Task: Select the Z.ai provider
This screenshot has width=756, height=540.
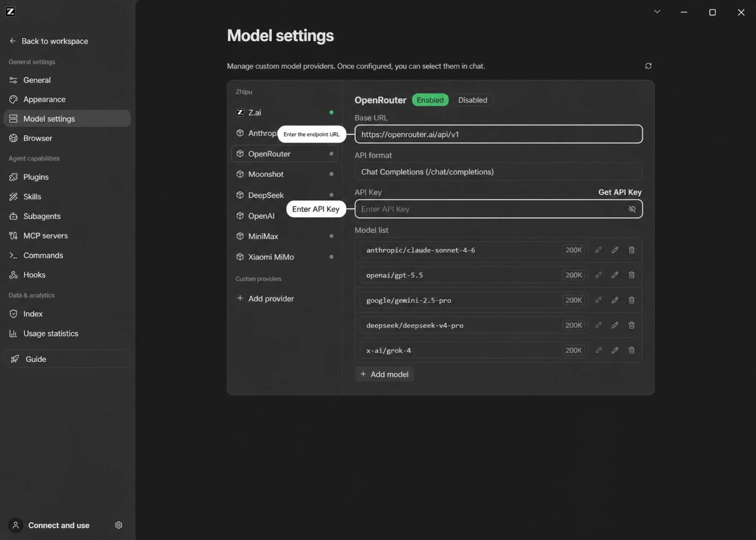Action: point(284,113)
